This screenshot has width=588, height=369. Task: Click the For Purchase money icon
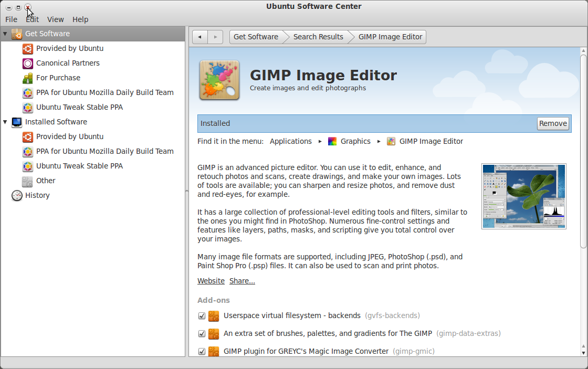[28, 78]
